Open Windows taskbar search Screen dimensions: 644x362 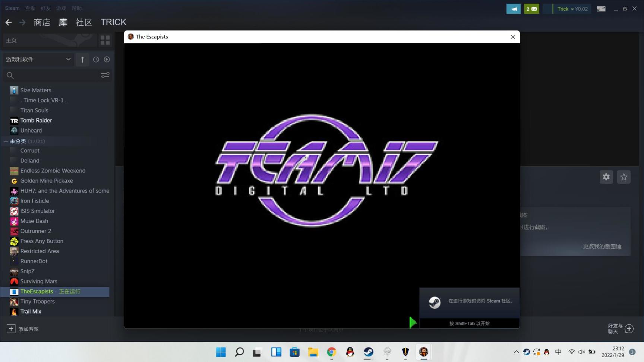[x=239, y=352]
